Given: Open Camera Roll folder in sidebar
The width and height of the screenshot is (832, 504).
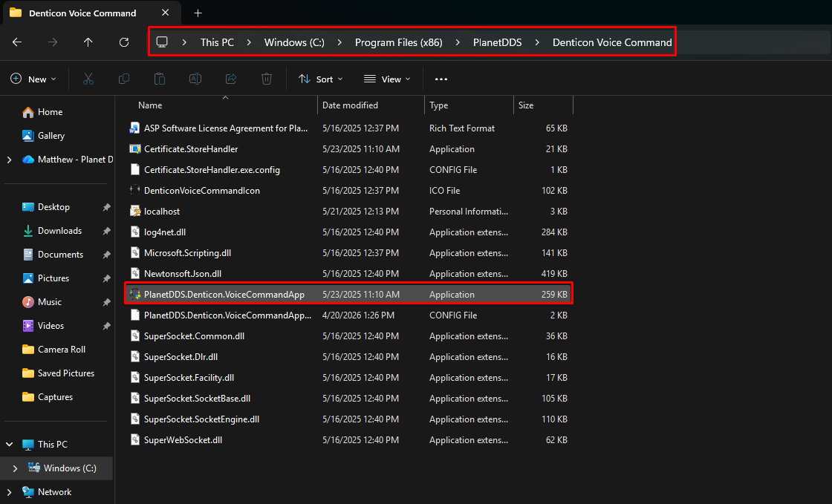Looking at the screenshot, I should click(53, 350).
